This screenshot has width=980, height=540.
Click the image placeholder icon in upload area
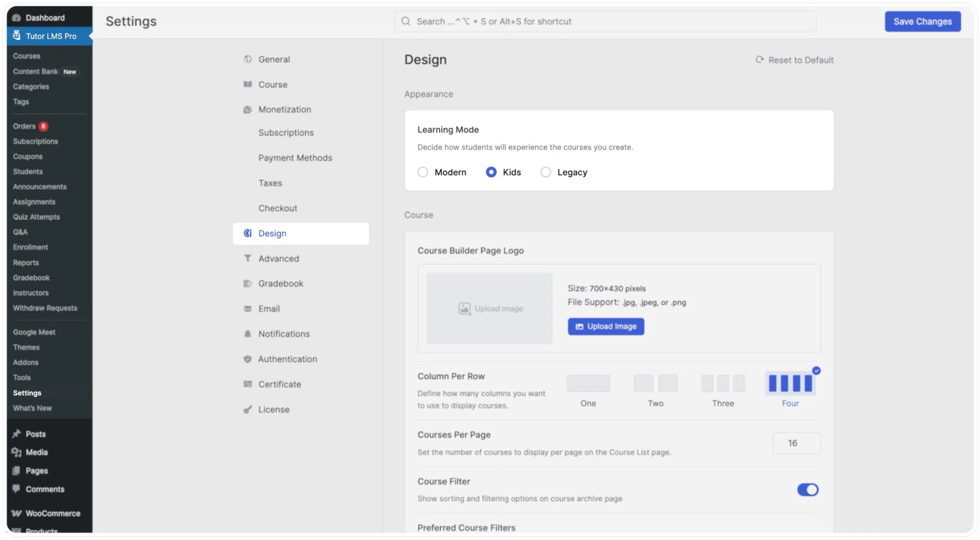coord(464,309)
